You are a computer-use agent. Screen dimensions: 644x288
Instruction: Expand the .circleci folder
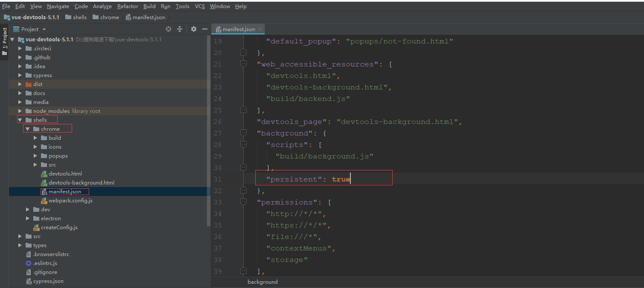[x=20, y=48]
